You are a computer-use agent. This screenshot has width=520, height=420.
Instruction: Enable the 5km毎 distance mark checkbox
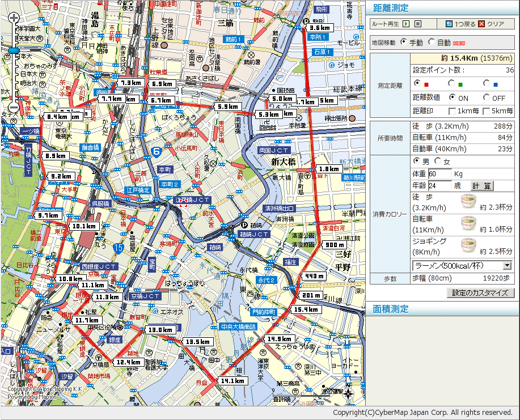pyautogui.click(x=486, y=112)
